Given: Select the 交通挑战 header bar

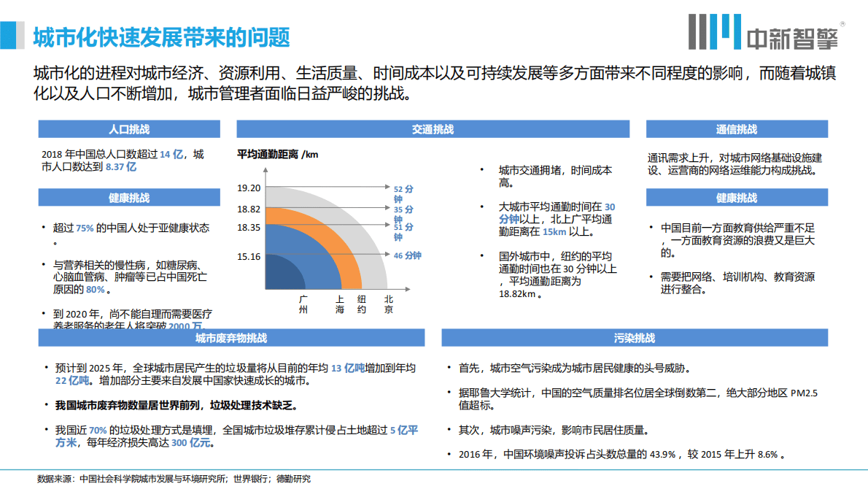Looking at the screenshot, I should pyautogui.click(x=432, y=128).
